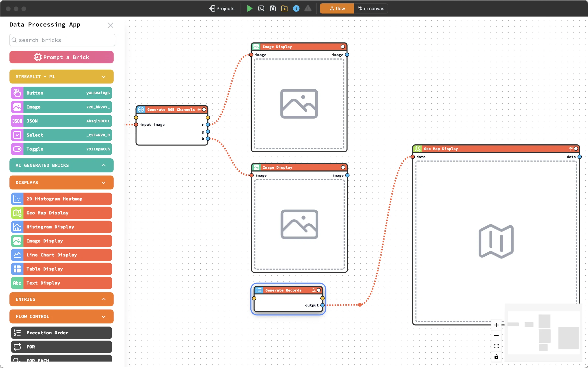Save the project using the floppy disk icon
588x368 pixels.
(x=273, y=8)
